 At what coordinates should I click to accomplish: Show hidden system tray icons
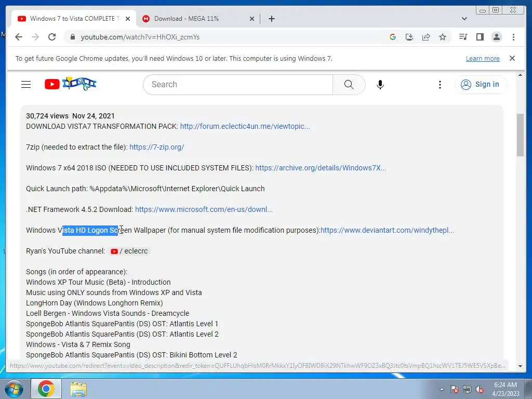pos(442,389)
